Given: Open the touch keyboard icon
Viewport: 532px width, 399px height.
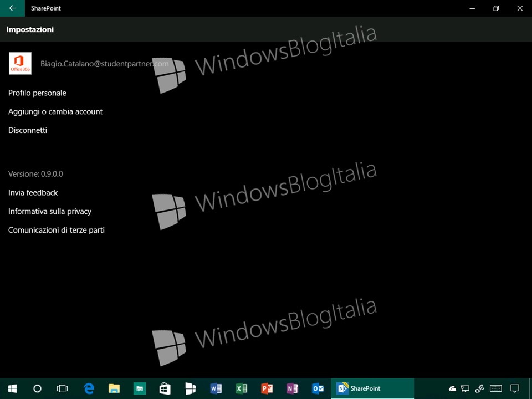Looking at the screenshot, I should point(496,389).
